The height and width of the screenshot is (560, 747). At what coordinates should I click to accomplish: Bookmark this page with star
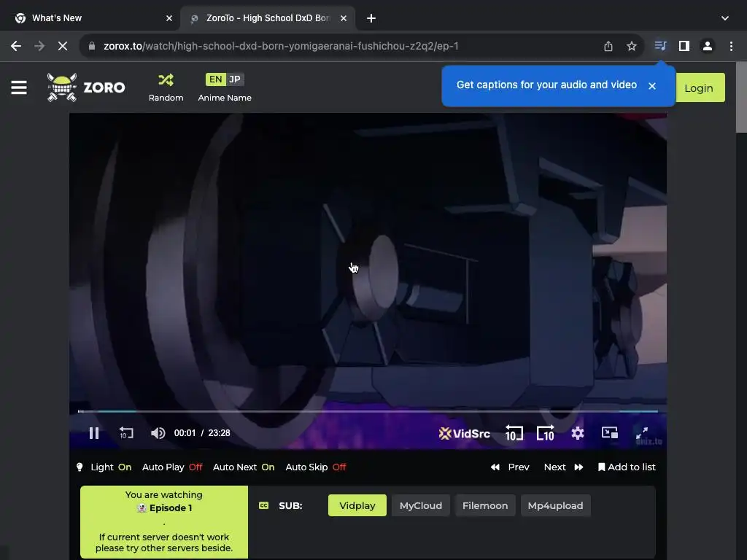pos(631,46)
